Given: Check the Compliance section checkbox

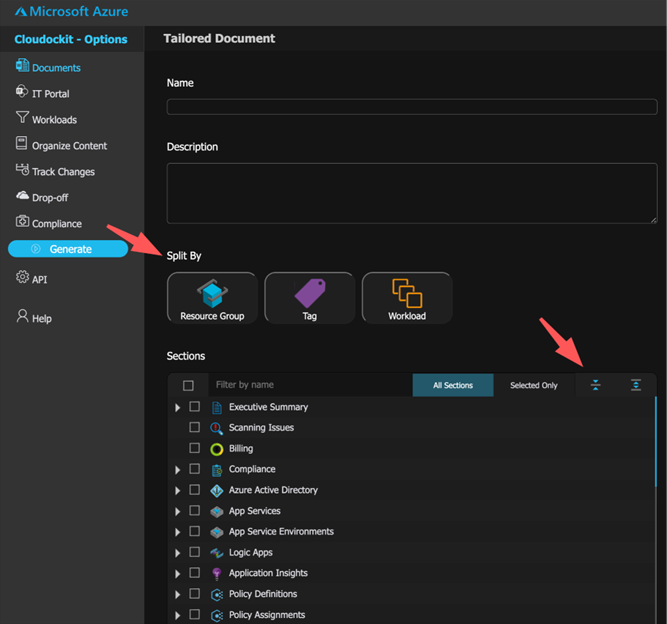Looking at the screenshot, I should tap(194, 468).
